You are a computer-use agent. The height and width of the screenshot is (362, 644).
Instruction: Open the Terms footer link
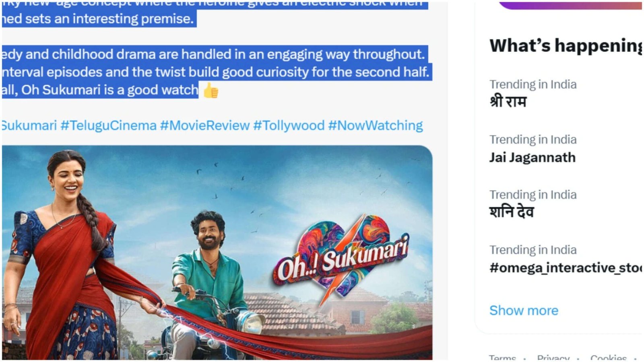[x=502, y=357]
